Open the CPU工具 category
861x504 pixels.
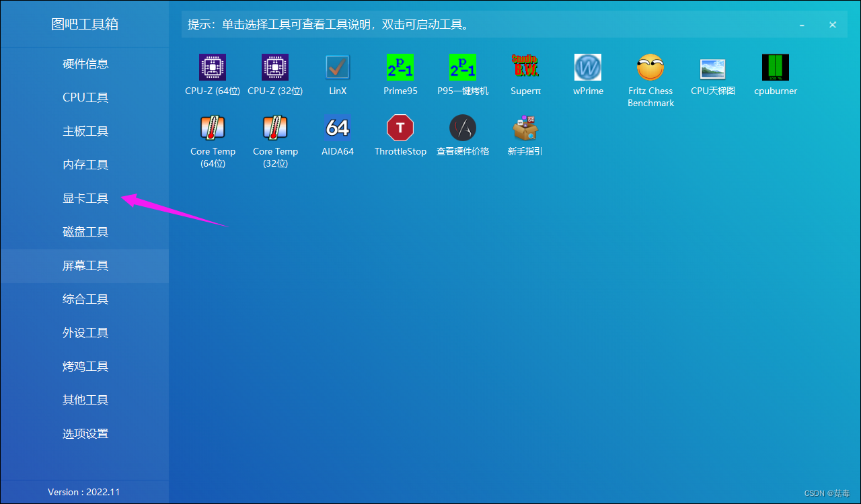point(85,98)
